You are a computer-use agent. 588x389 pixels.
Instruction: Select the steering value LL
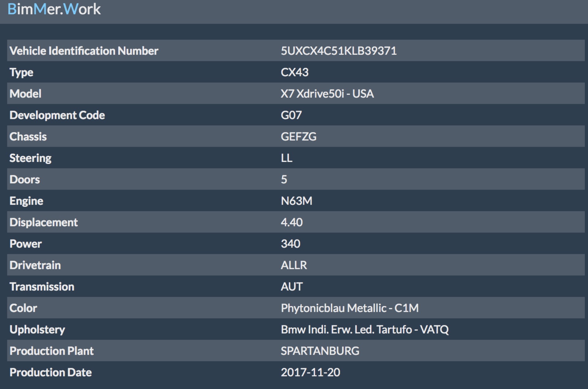coord(286,158)
